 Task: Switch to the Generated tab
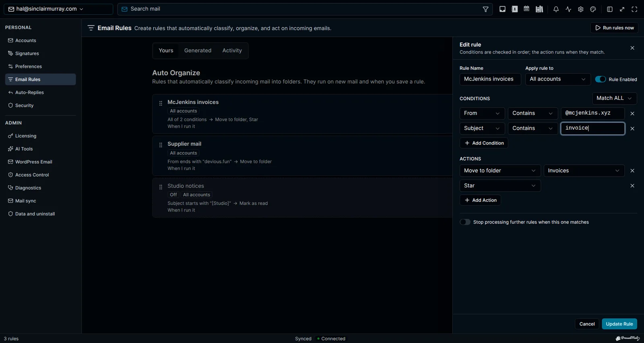click(x=198, y=51)
